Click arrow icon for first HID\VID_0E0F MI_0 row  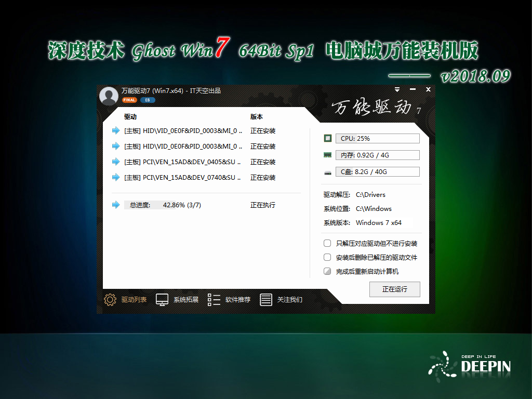pyautogui.click(x=116, y=130)
